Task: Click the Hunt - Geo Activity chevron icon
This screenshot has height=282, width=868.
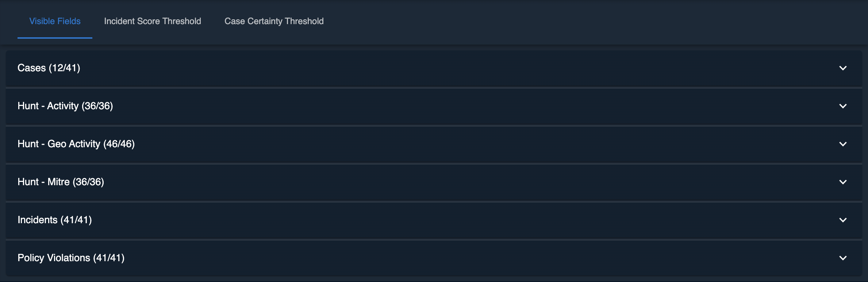Action: (843, 144)
